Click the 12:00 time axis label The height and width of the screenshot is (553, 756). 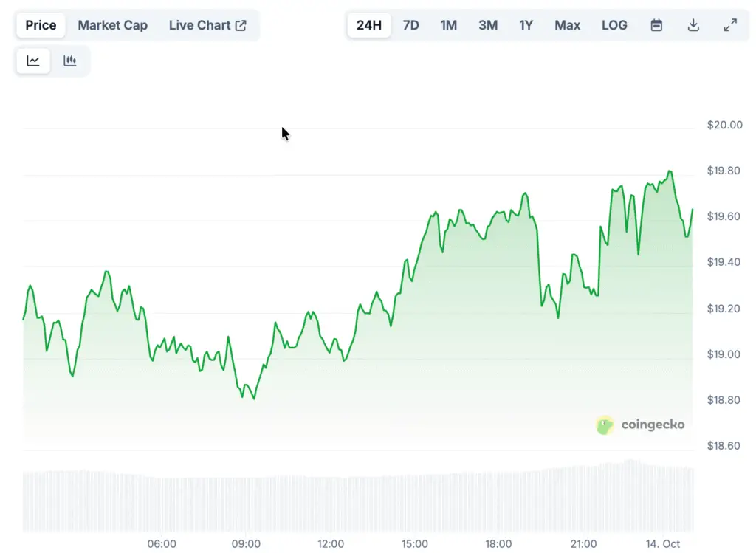pyautogui.click(x=330, y=544)
